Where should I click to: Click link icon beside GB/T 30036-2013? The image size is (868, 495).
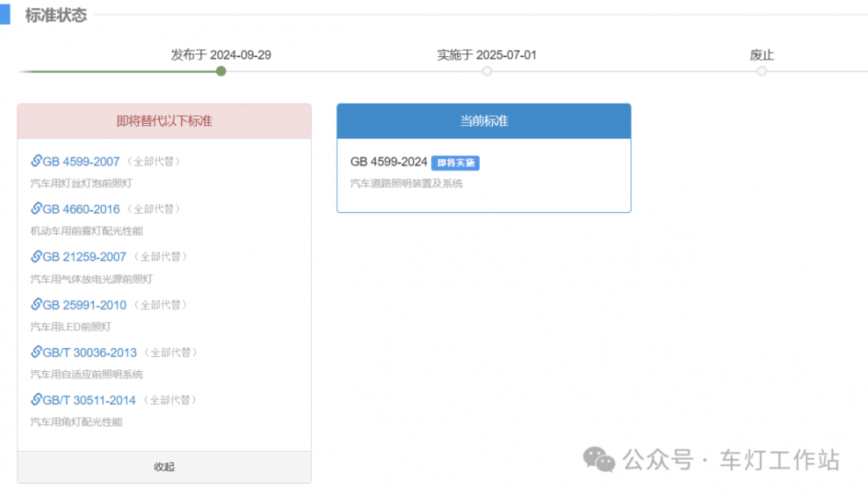click(36, 352)
